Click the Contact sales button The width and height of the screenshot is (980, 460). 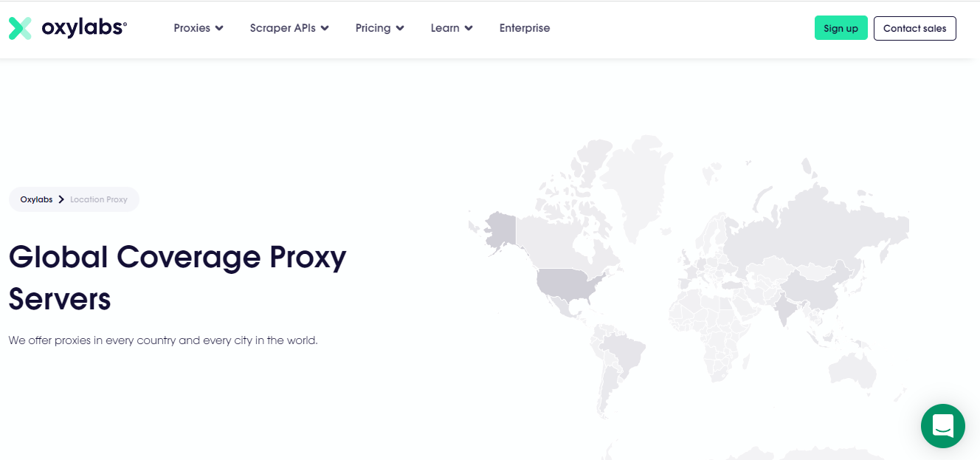pos(915,28)
